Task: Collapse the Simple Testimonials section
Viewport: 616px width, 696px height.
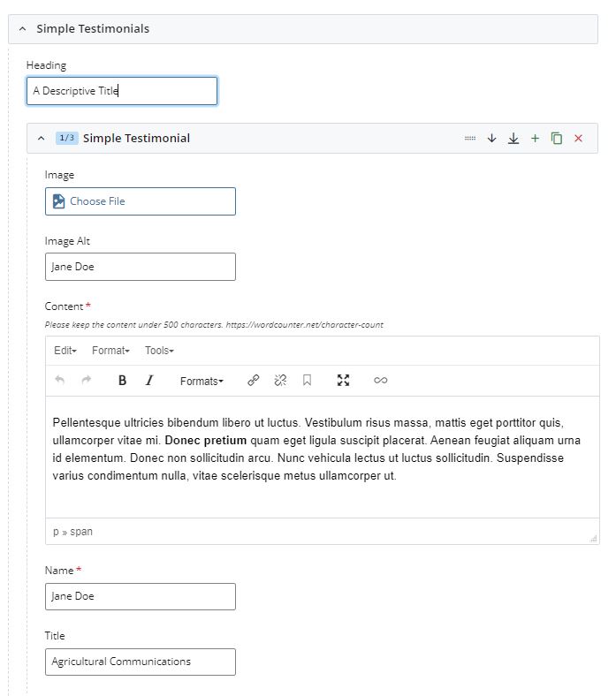Action: pyautogui.click(x=23, y=29)
